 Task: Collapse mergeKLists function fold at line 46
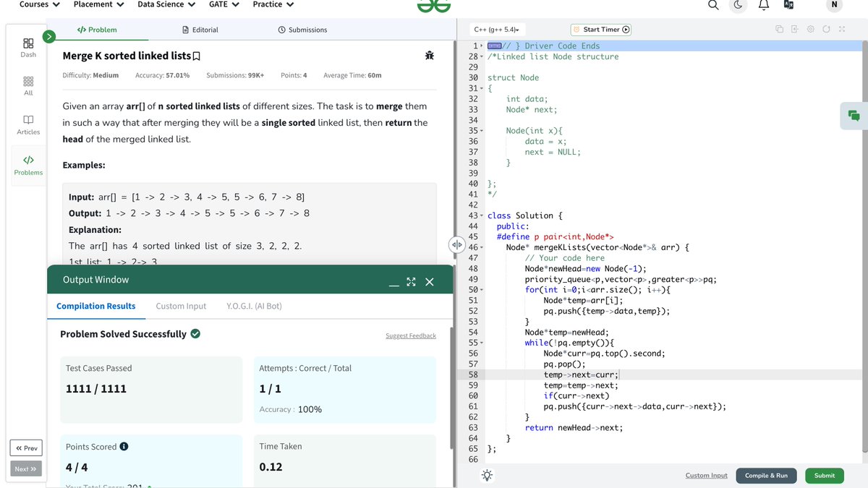pyautogui.click(x=483, y=247)
